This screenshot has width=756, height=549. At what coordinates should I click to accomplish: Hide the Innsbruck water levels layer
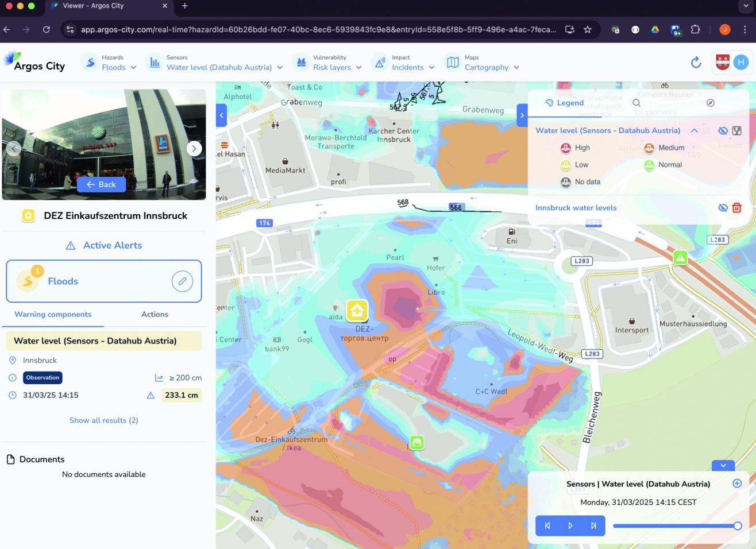point(723,208)
